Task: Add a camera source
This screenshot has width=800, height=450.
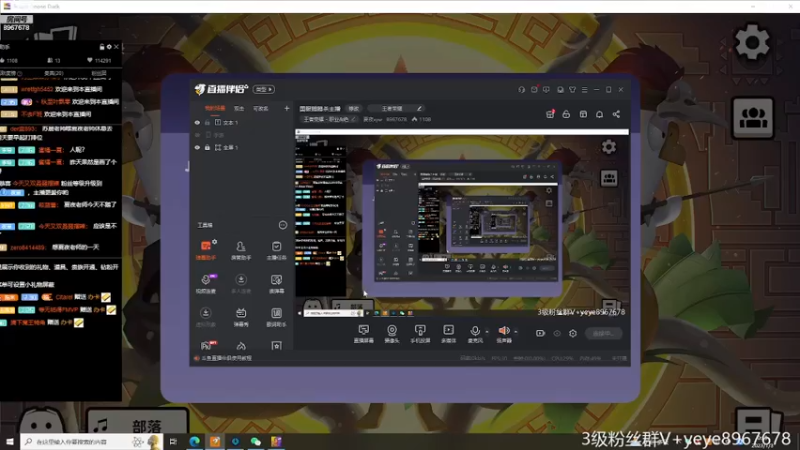Action: click(392, 334)
